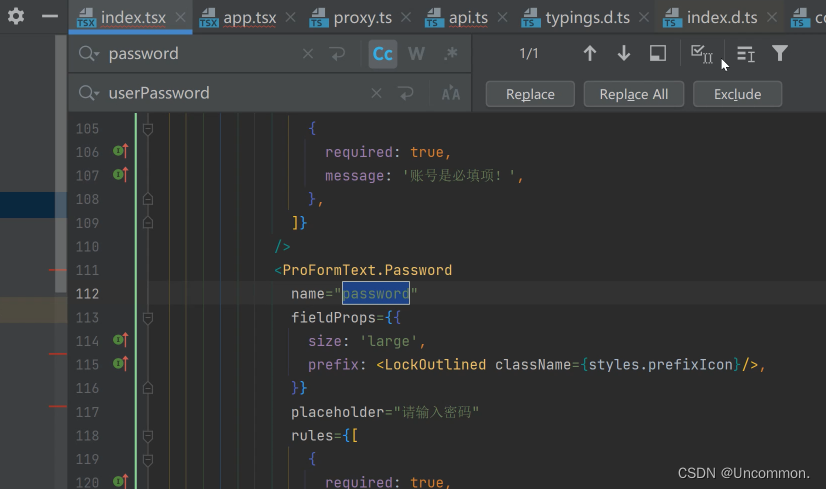Click the Replace button
826x489 pixels.
pos(530,94)
